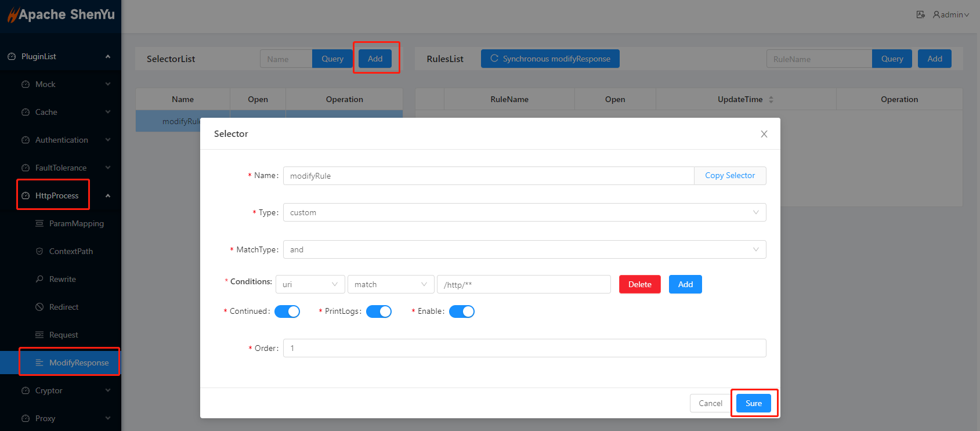
Task: Click the admin user icon
Action: click(936, 15)
